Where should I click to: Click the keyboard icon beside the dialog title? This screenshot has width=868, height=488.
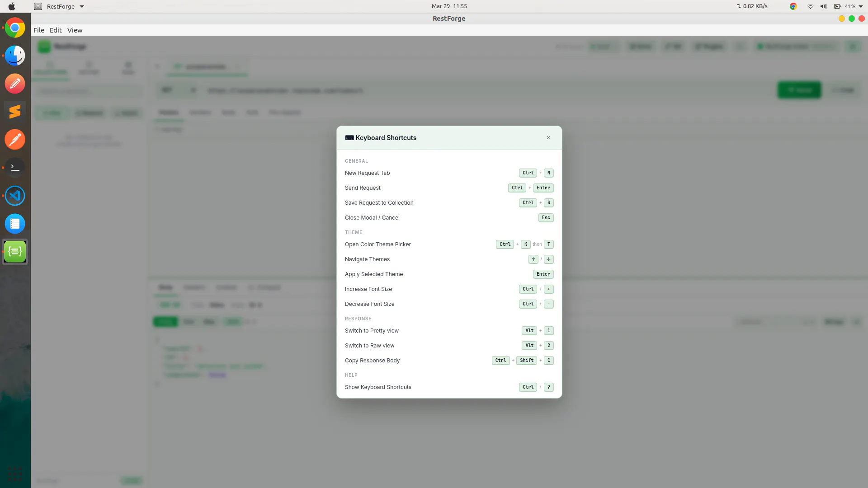(x=349, y=138)
